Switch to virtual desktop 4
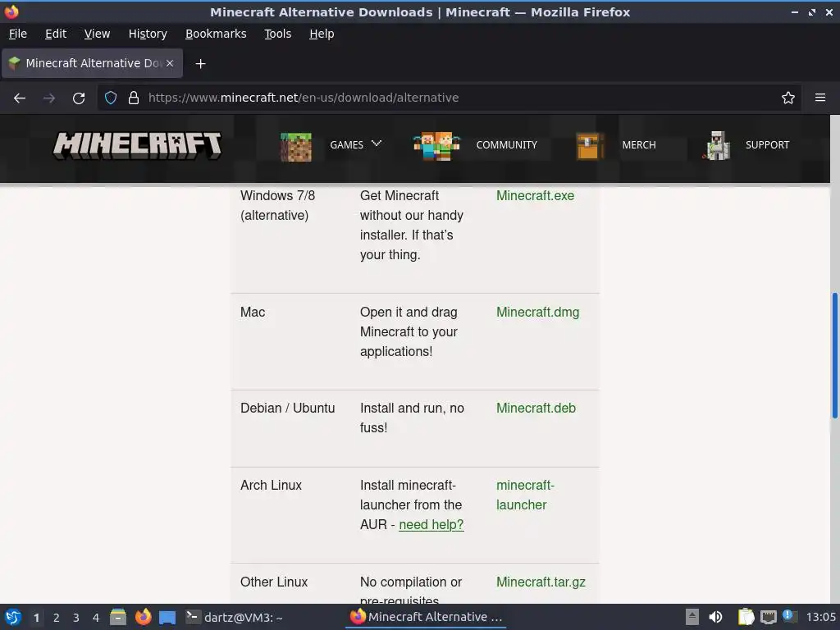840x630 pixels. [96, 618]
